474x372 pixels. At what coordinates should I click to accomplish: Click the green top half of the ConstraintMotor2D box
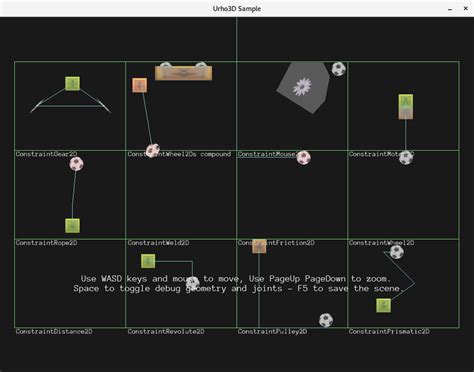[406, 100]
